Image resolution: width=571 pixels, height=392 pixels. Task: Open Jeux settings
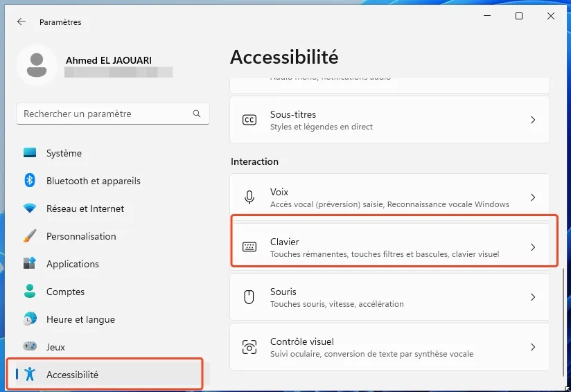coord(112,347)
